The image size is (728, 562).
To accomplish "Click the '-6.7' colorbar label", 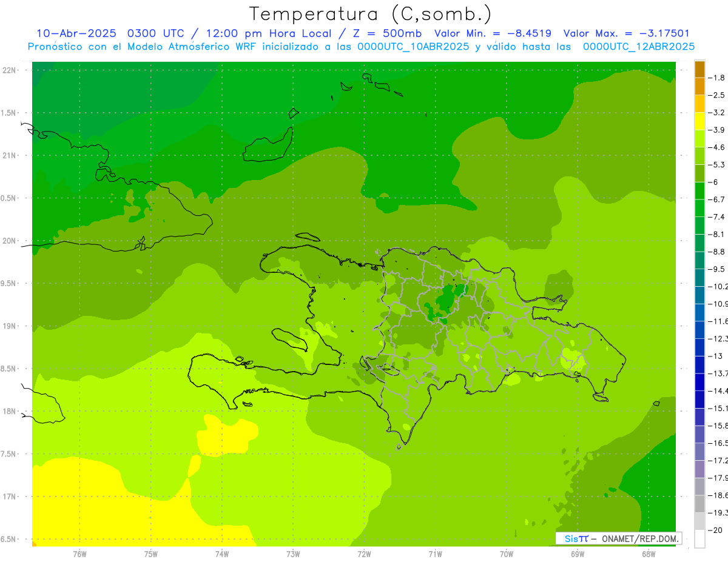I will coord(716,199).
